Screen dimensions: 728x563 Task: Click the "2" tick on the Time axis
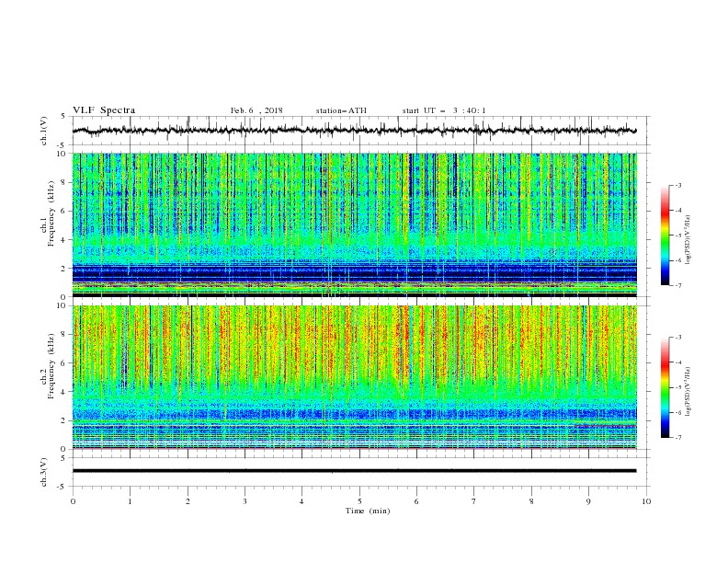coord(188,501)
